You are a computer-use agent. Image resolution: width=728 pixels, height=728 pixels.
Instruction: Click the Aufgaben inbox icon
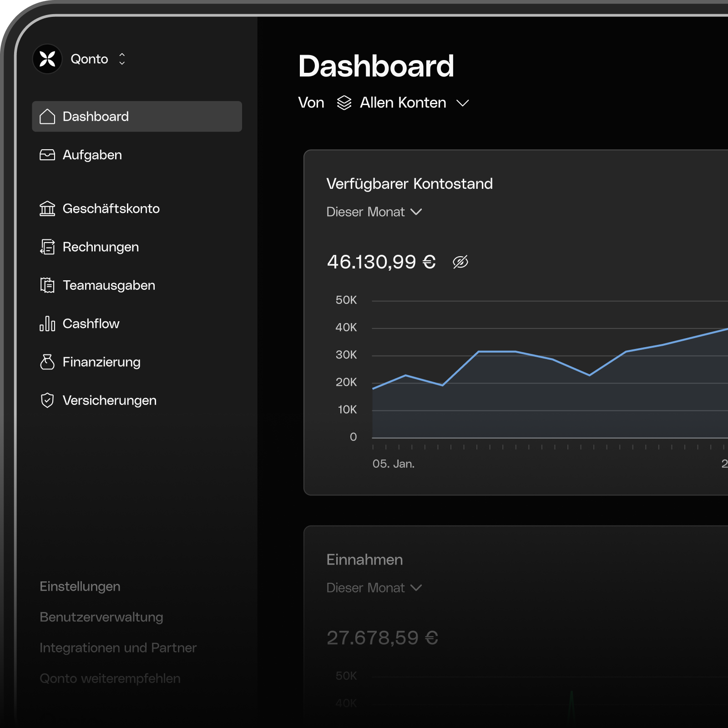click(48, 155)
